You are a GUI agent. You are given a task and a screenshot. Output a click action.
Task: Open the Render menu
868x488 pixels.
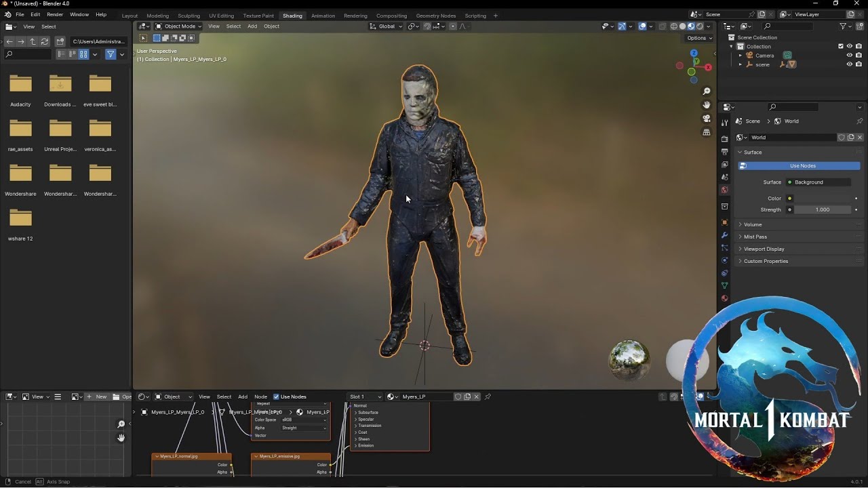55,14
